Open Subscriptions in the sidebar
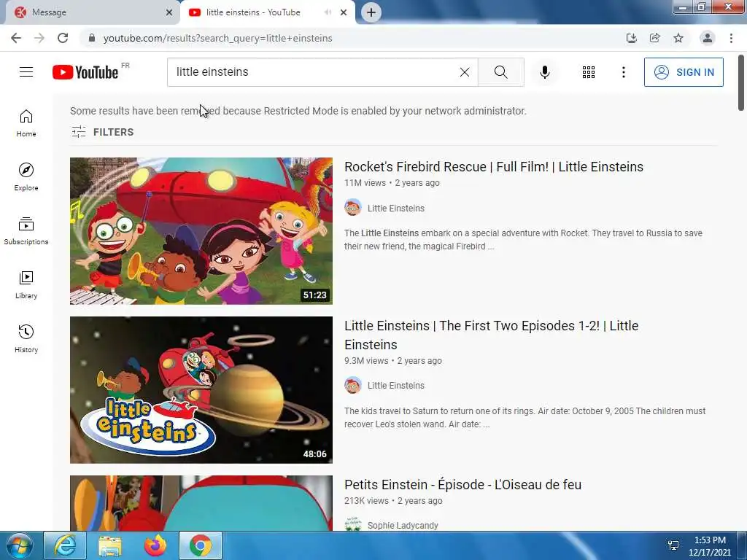The image size is (747, 560). [26, 230]
